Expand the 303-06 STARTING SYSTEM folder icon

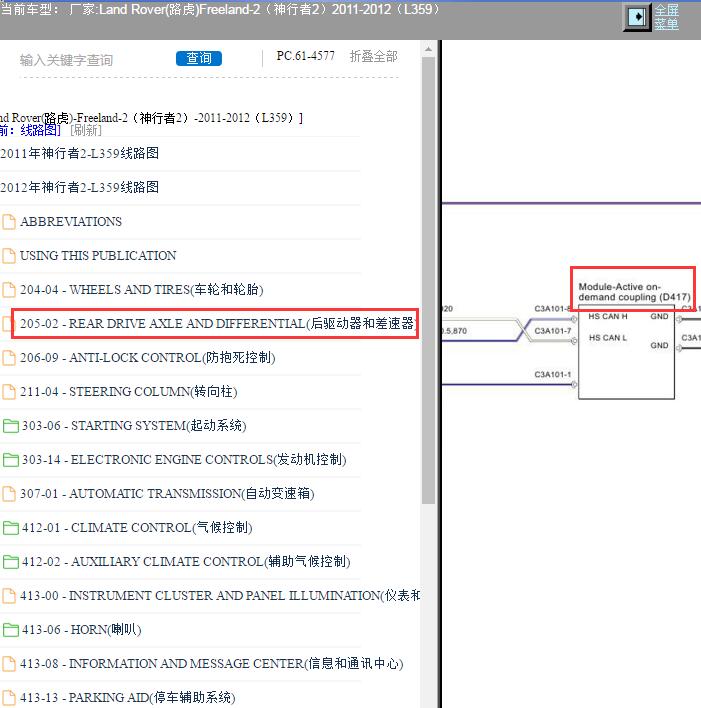click(10, 426)
